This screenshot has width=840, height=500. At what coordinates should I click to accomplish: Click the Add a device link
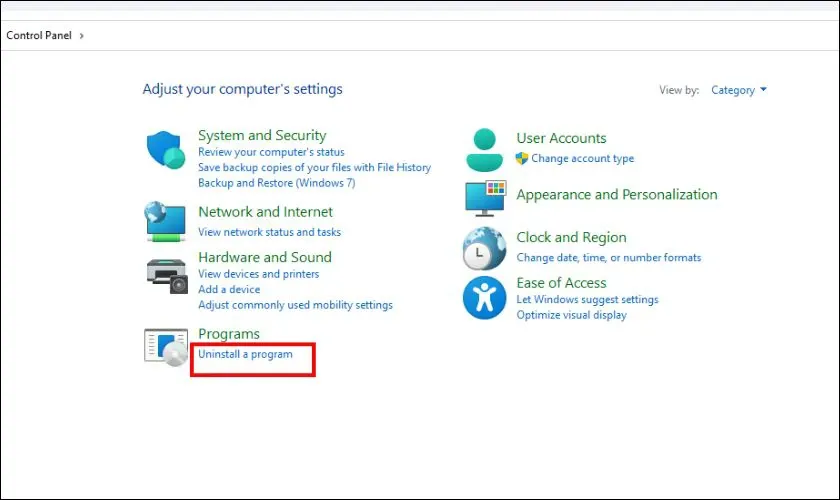[x=229, y=289]
